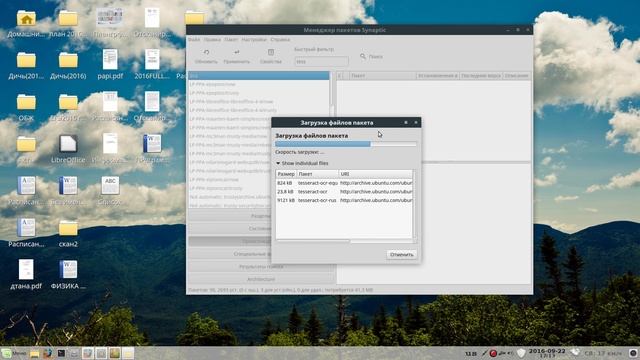
Task: Click the red circle tray icon
Action: pos(493,353)
